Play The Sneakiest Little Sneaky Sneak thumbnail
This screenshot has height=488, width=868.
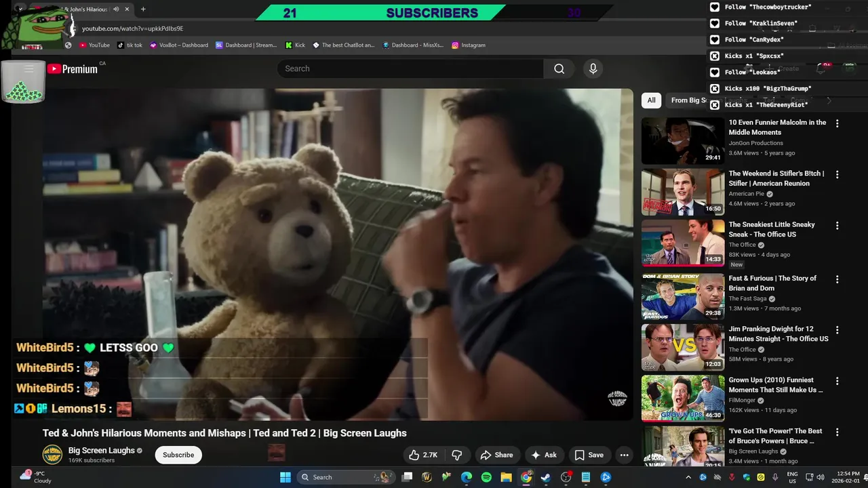pyautogui.click(x=683, y=243)
